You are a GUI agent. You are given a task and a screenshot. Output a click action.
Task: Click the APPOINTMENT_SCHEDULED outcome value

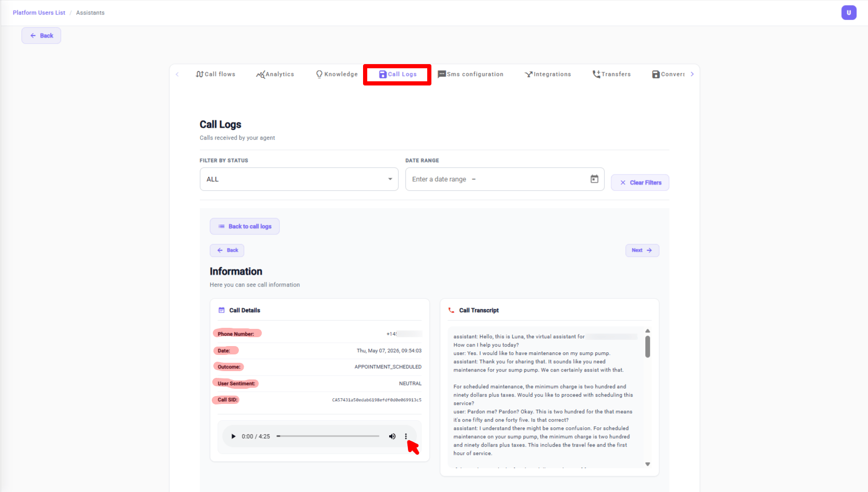388,367
